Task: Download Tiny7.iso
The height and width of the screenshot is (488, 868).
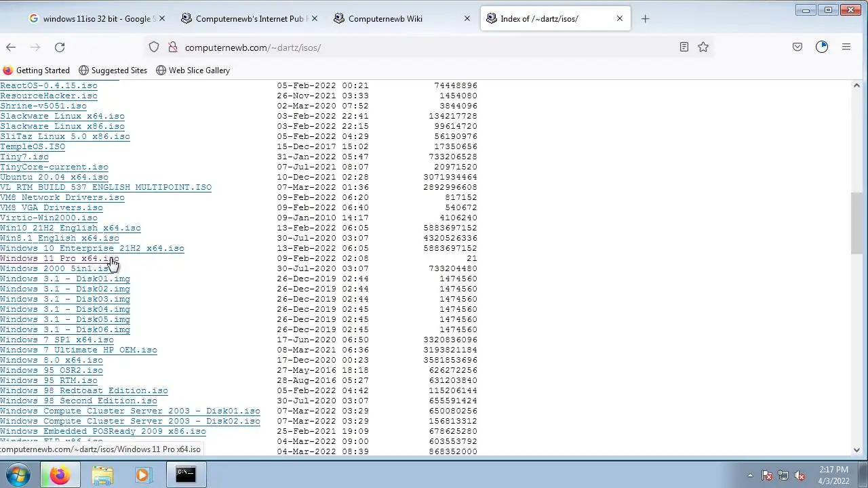Action: (x=24, y=157)
